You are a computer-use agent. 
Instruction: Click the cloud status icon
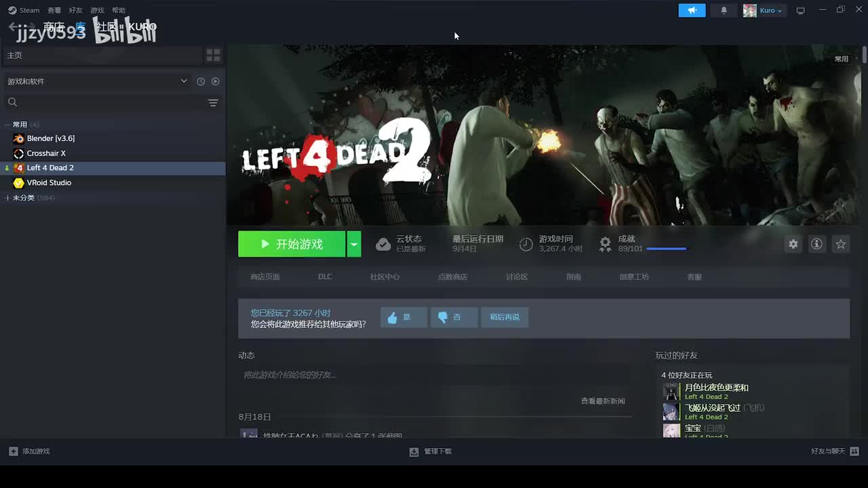(x=383, y=244)
